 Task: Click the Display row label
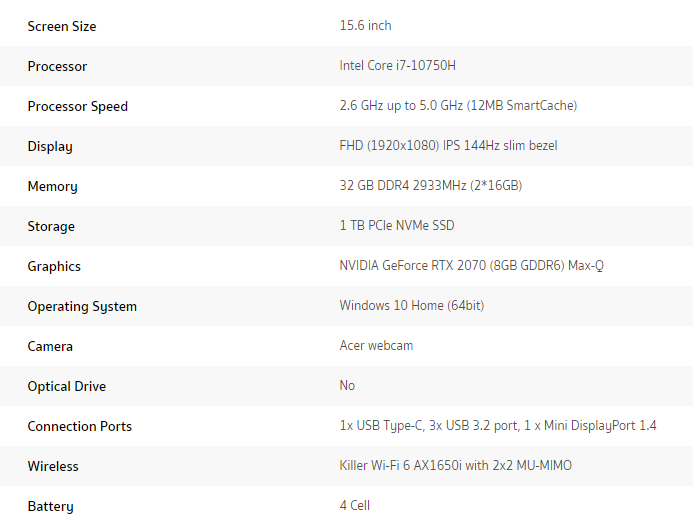(50, 146)
